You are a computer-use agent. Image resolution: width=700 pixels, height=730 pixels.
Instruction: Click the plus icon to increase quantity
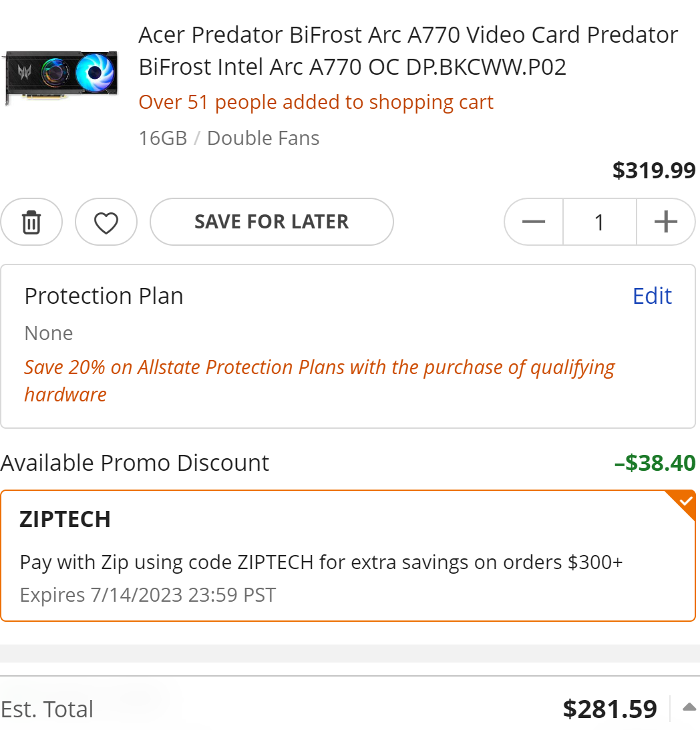point(665,222)
